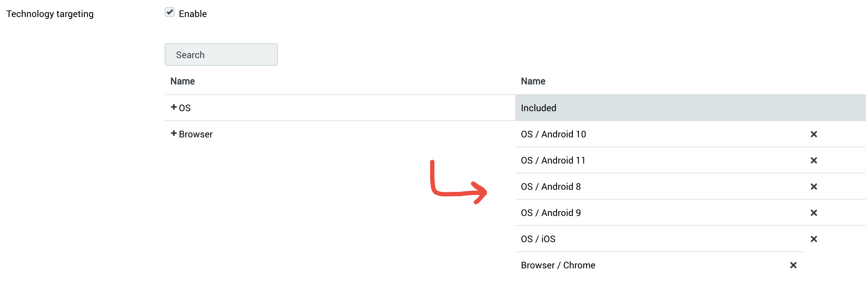
Task: Delete OS / Android 8 targeting entry
Action: [814, 187]
